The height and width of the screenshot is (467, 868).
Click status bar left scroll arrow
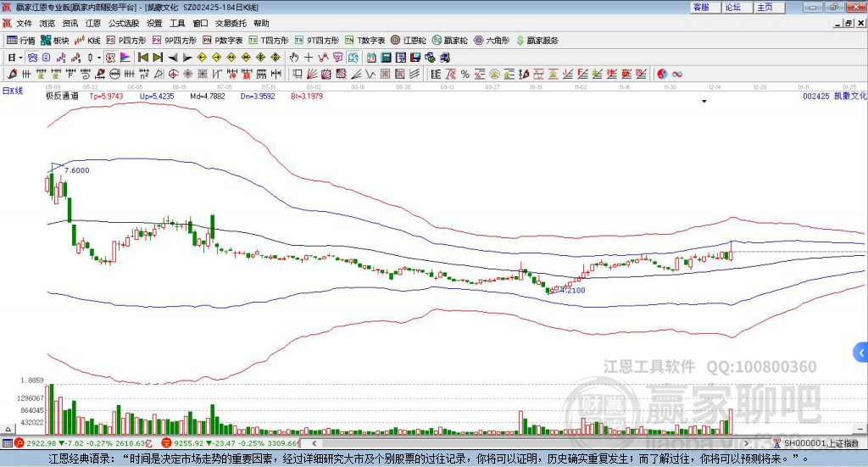coord(314,442)
